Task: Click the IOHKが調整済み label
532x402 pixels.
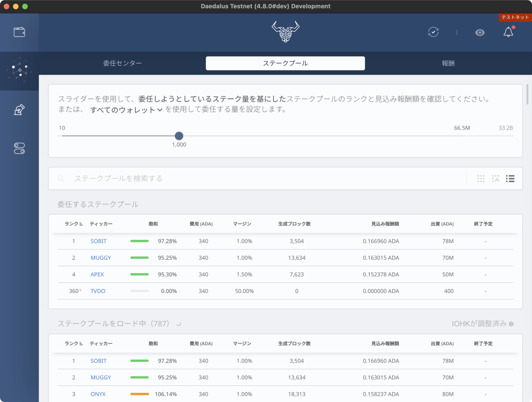Action: (479, 324)
